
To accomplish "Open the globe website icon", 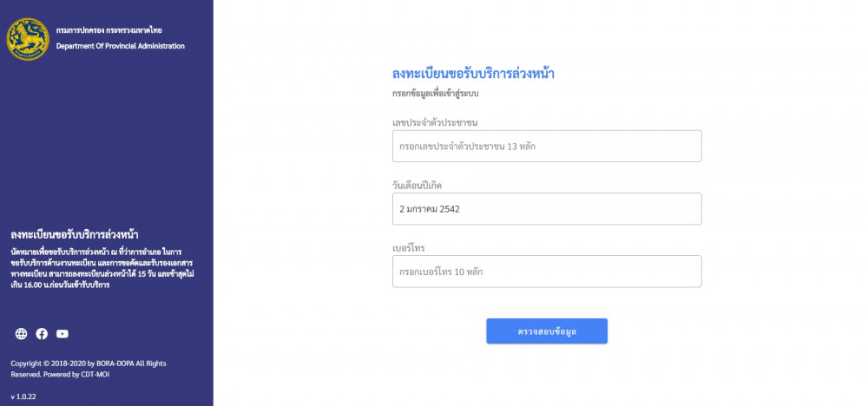I will click(x=21, y=333).
